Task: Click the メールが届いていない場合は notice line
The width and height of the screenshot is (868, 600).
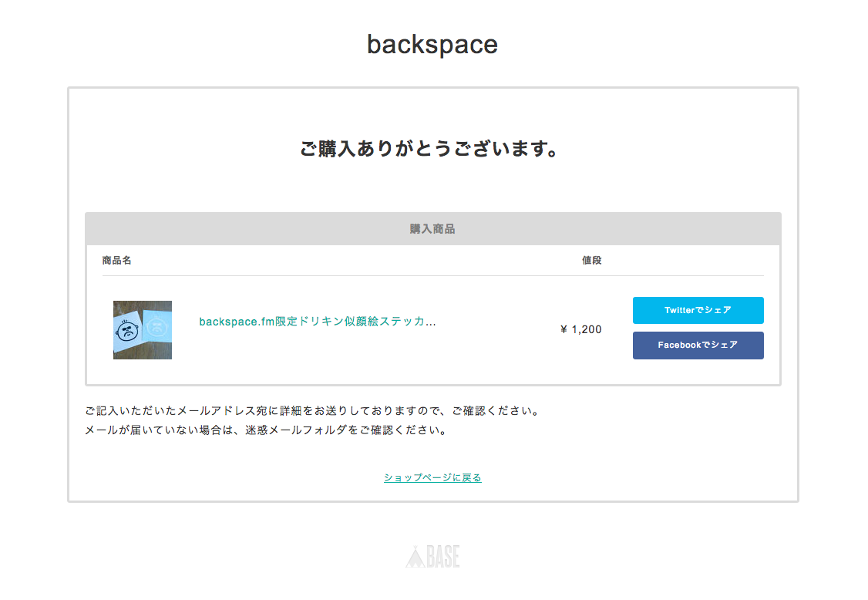Action: [x=267, y=430]
